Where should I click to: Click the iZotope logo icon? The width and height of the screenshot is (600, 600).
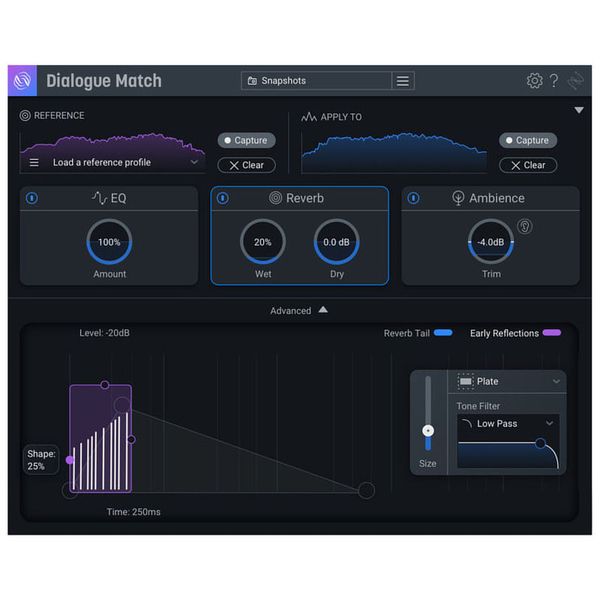click(x=23, y=81)
